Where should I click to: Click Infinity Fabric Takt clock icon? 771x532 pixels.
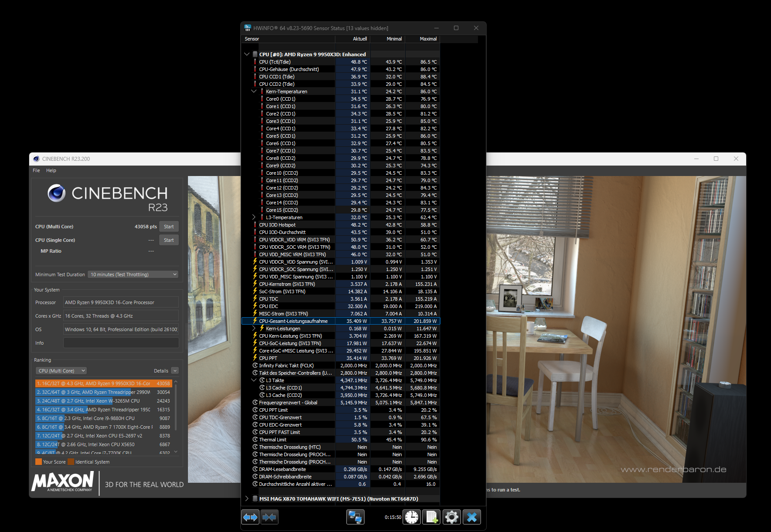(x=255, y=366)
